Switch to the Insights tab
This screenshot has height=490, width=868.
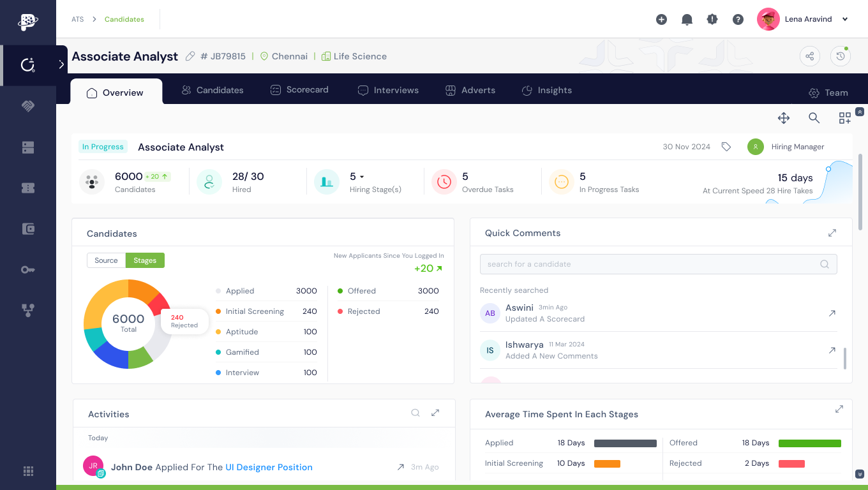(547, 90)
